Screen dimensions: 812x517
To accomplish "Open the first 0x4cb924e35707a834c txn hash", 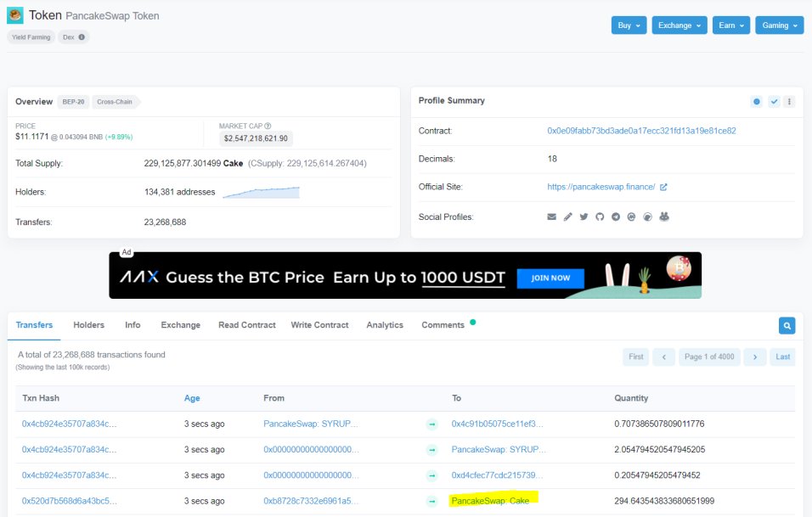I will [x=70, y=424].
